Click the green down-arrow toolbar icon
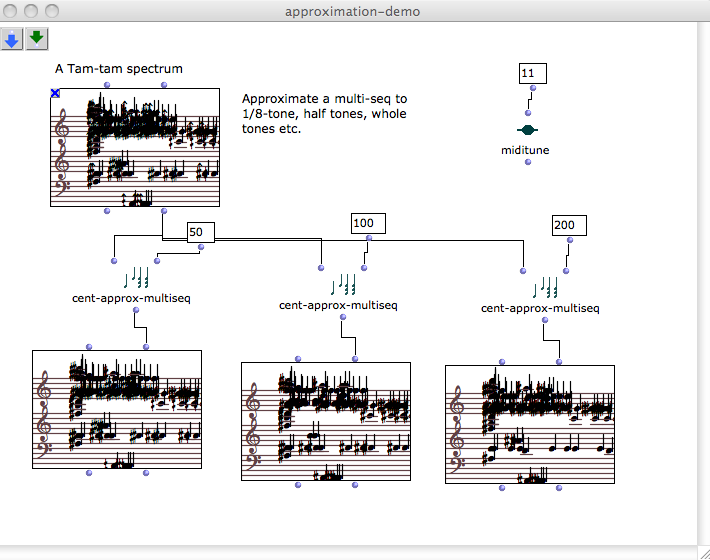 [36, 39]
